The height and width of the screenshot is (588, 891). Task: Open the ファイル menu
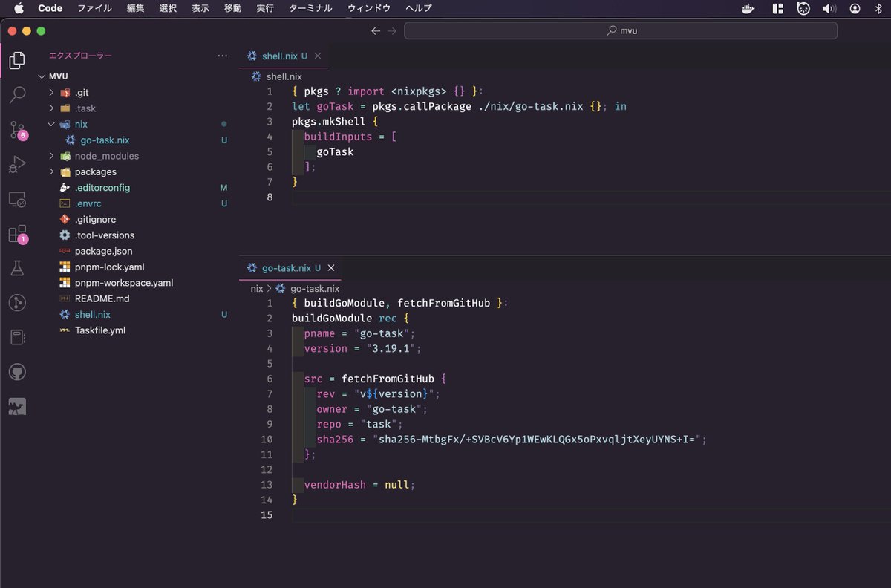click(95, 8)
